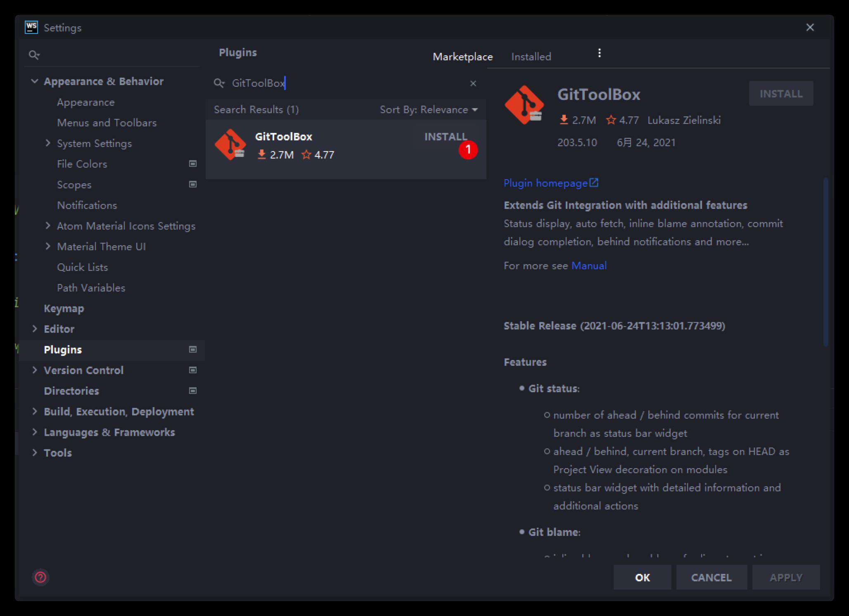Expand the Version Control section
The width and height of the screenshot is (849, 616).
[x=35, y=370]
